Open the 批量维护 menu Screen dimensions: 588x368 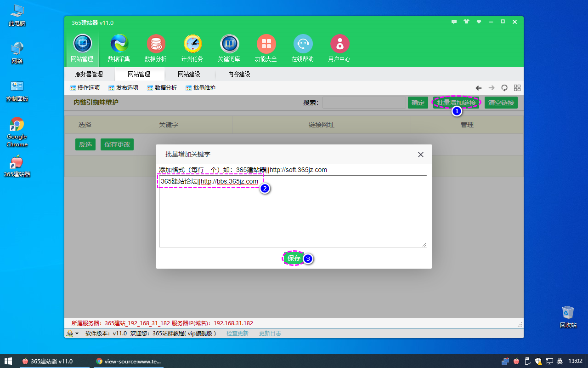point(201,88)
